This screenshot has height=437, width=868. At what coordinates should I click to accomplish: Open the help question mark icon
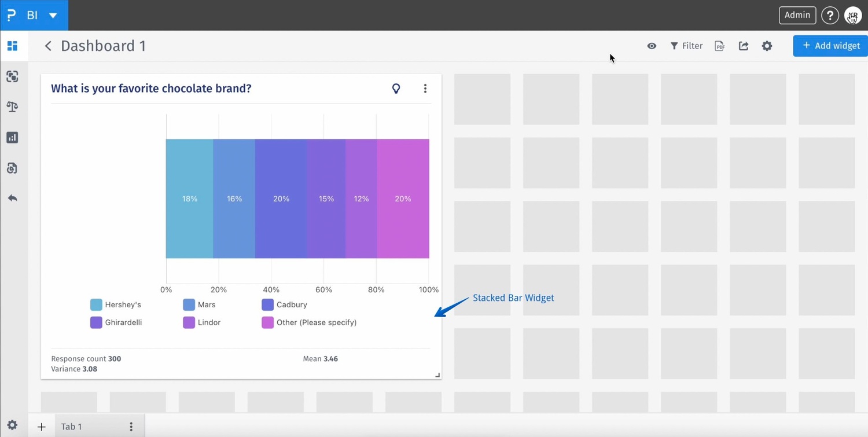pos(830,16)
